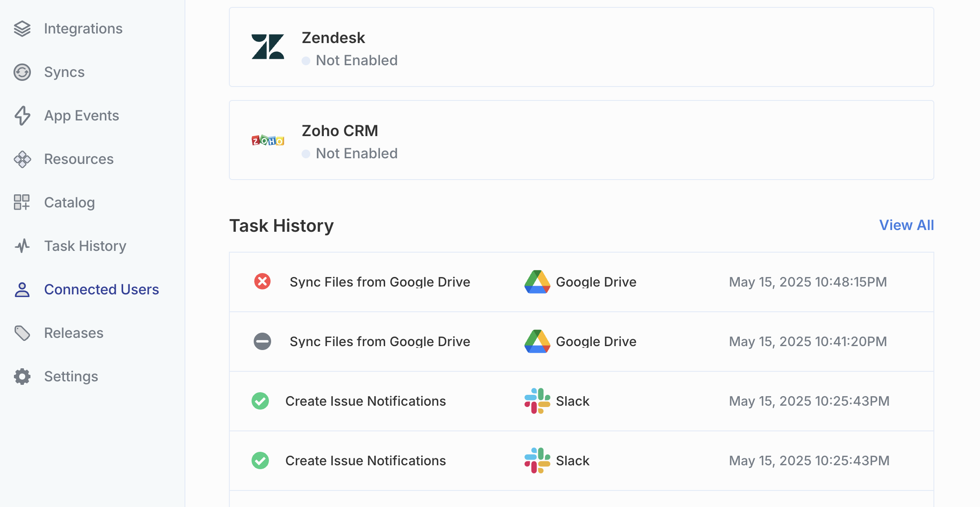Screen dimensions: 980x507
Task: Open Settings from sidebar
Action: (71, 377)
